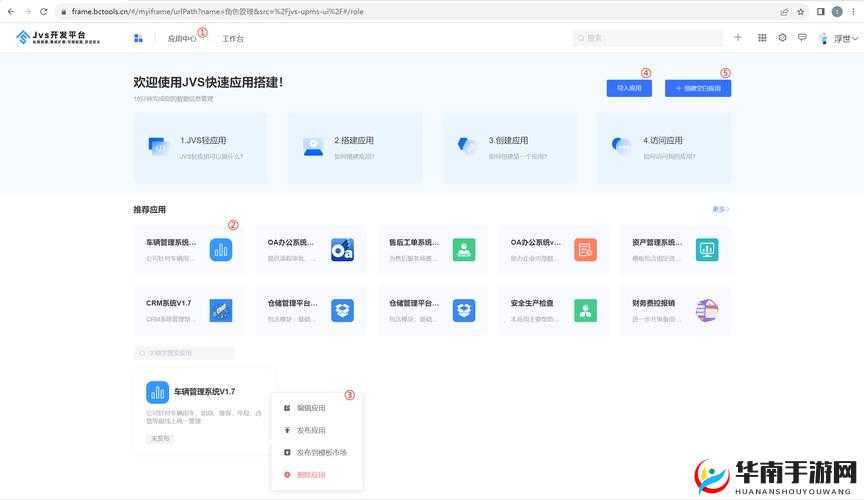
Task: Choose red 删除应用 from context menu
Action: pyautogui.click(x=311, y=475)
